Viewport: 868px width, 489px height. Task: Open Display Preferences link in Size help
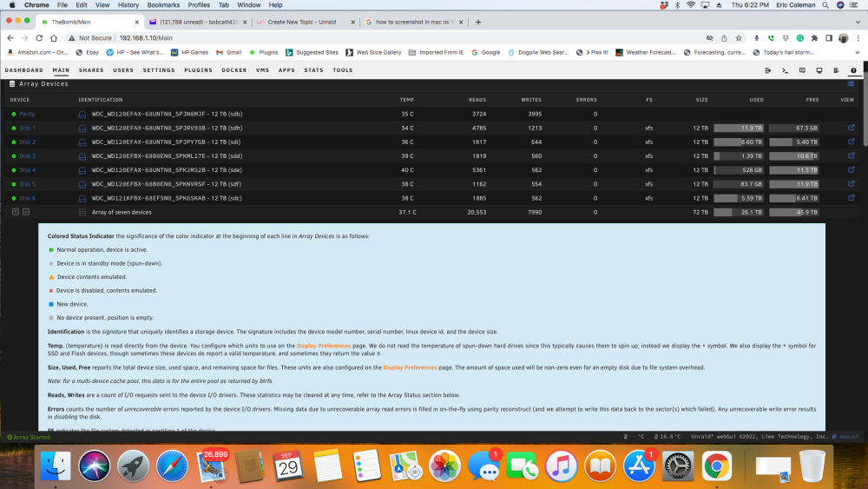pyautogui.click(x=411, y=367)
